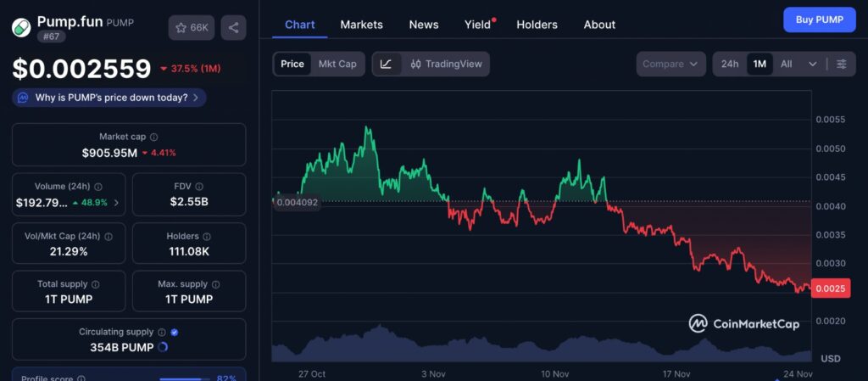The image size is (868, 381).
Task: Click the info icon beside Market cap
Action: coord(154,137)
